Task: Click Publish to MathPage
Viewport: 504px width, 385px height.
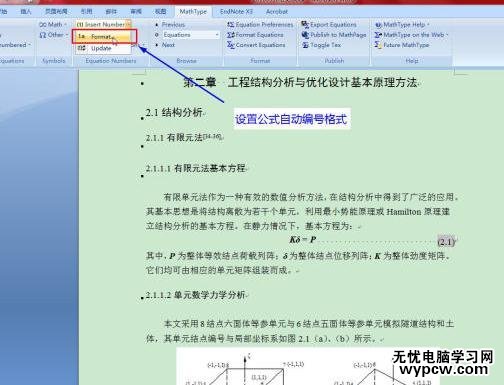Action: coord(334,35)
